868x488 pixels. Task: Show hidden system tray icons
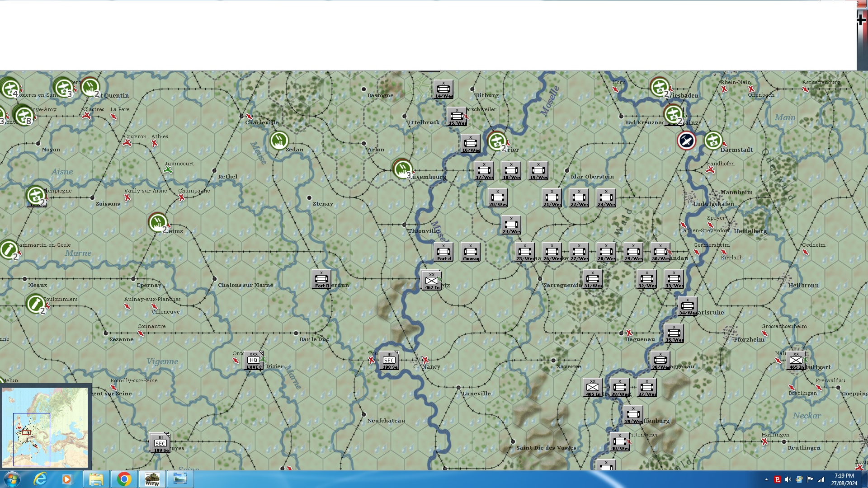[x=766, y=479]
